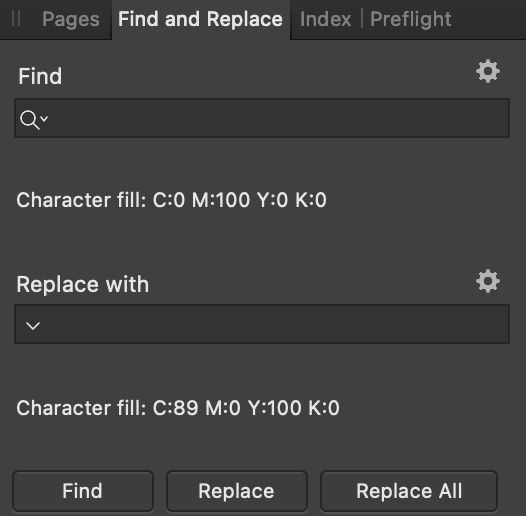Click the Replace button
Image resolution: width=526 pixels, height=516 pixels.
236,491
